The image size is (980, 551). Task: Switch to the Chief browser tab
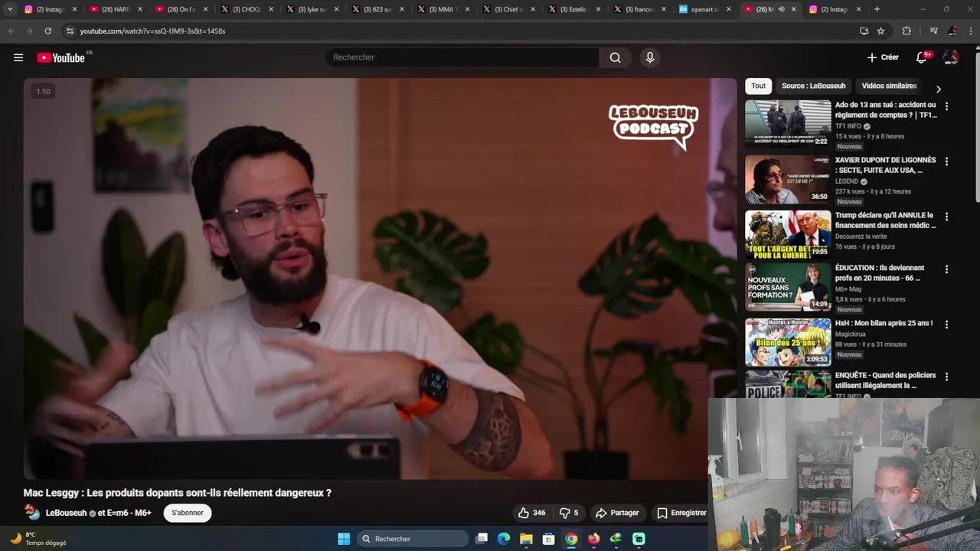click(508, 9)
